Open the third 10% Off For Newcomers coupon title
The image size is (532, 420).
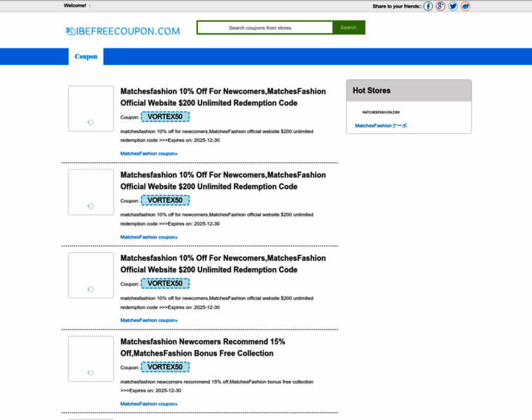tap(223, 264)
